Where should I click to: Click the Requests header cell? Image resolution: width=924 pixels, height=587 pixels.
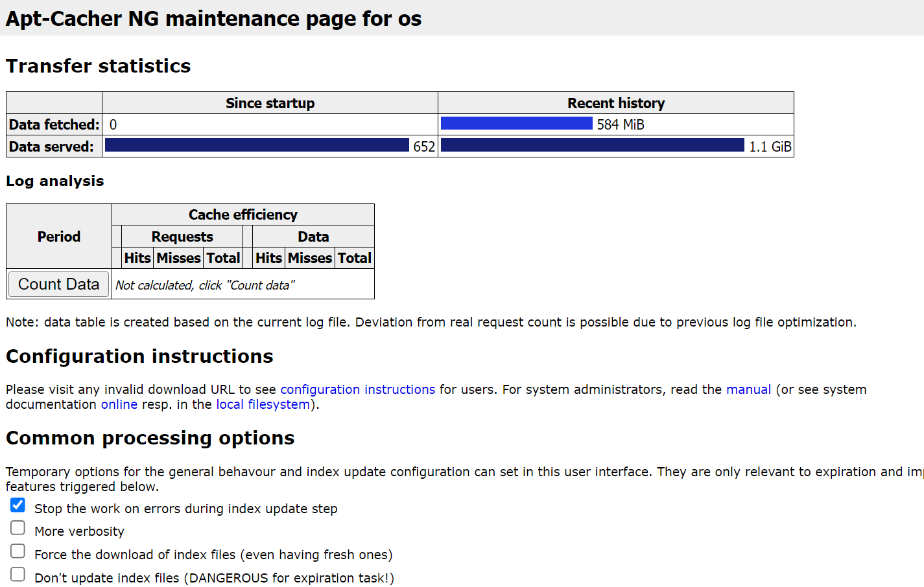[x=182, y=236]
